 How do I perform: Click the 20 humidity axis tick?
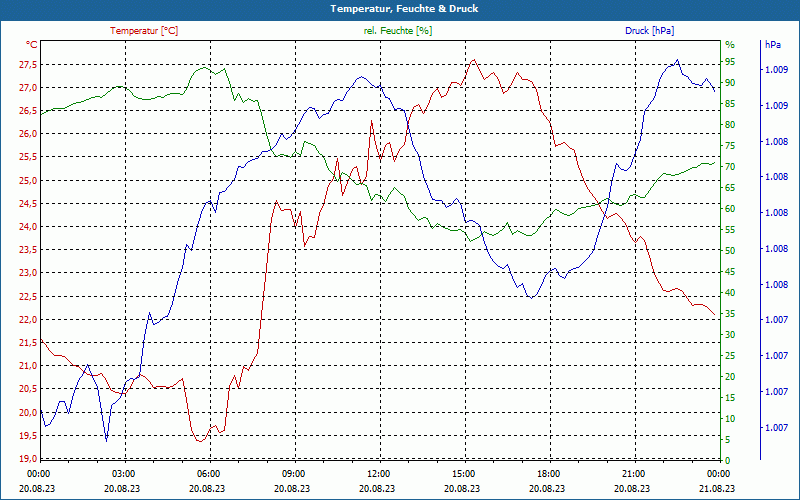(730, 377)
